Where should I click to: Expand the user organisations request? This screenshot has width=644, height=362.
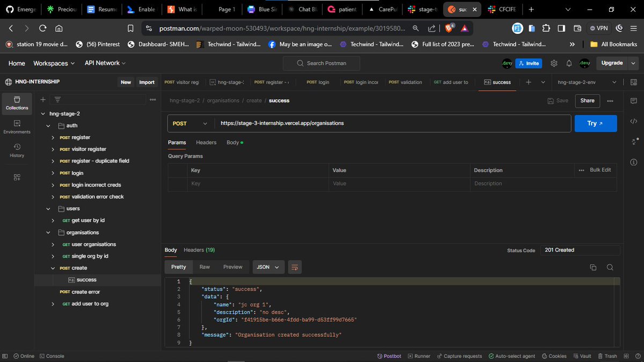53,245
